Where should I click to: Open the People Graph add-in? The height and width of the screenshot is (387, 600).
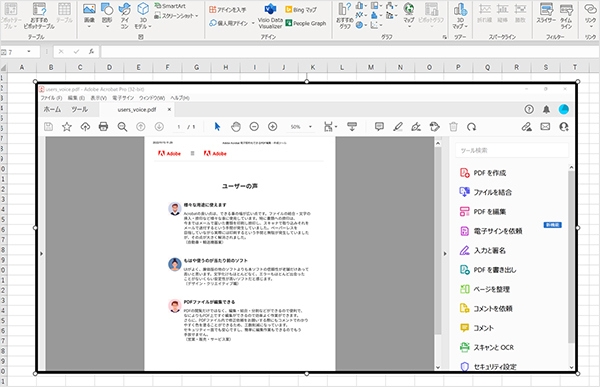pyautogui.click(x=306, y=23)
